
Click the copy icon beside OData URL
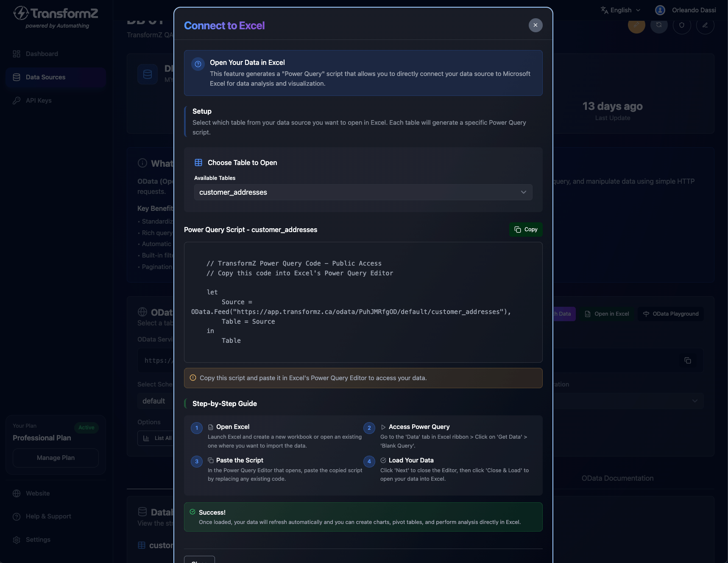point(688,361)
